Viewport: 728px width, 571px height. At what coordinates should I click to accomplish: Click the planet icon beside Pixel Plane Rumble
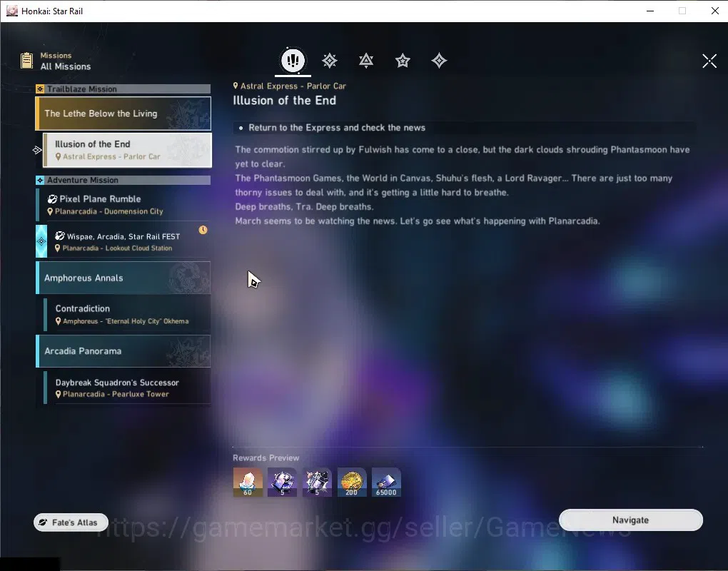[x=53, y=198]
